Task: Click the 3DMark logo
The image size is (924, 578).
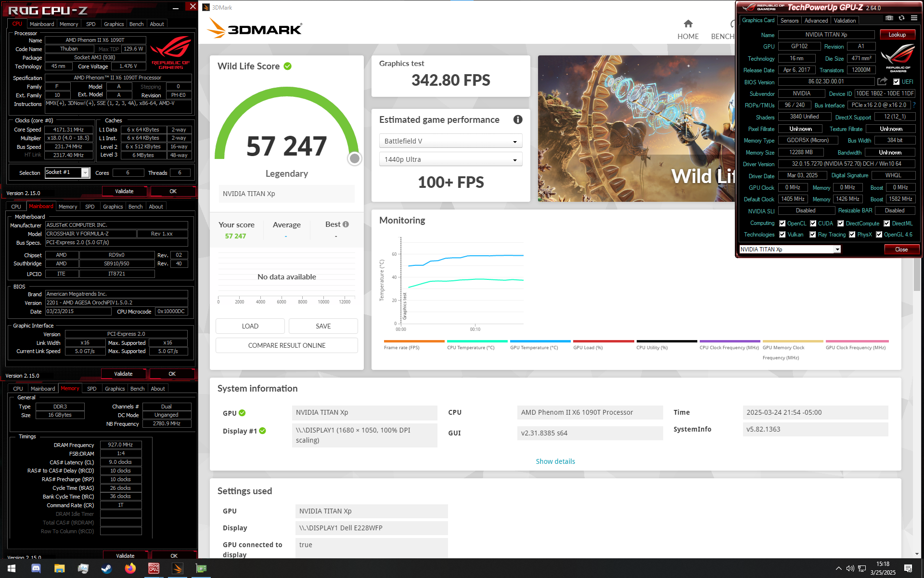Action: [x=255, y=28]
